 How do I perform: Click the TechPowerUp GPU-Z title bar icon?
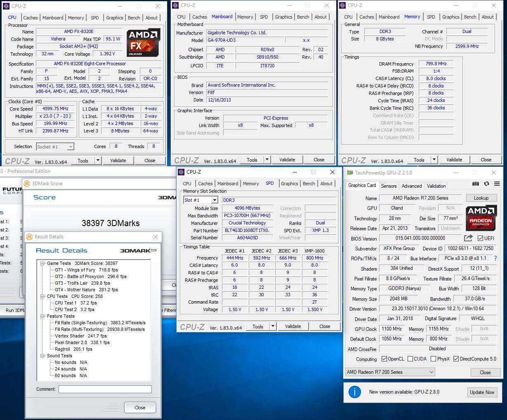click(x=350, y=173)
